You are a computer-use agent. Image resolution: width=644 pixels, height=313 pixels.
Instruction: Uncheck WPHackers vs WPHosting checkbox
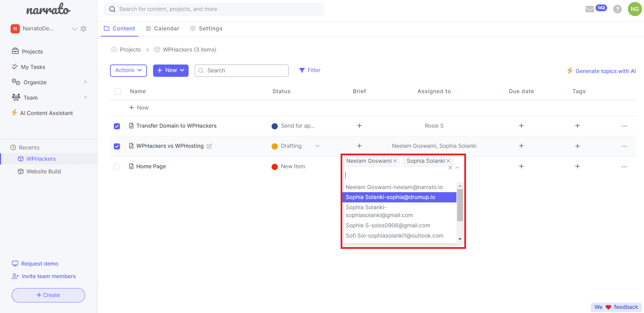click(x=117, y=146)
